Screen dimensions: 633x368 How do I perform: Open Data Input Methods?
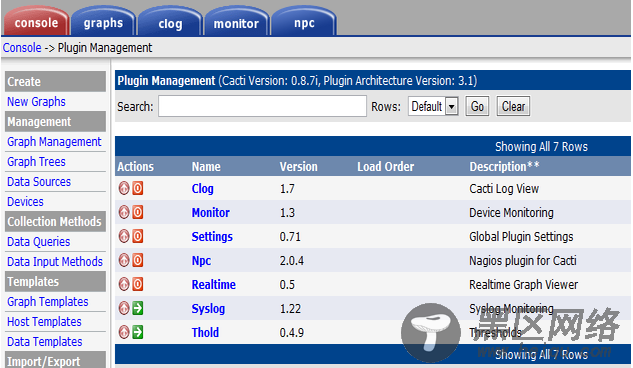click(x=55, y=261)
